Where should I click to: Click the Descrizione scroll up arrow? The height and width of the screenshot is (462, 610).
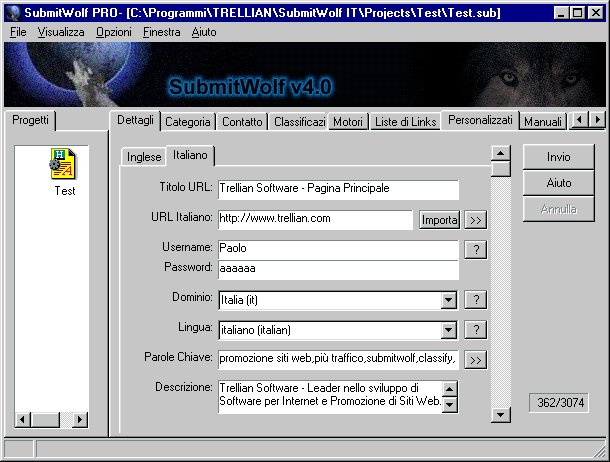(450, 388)
